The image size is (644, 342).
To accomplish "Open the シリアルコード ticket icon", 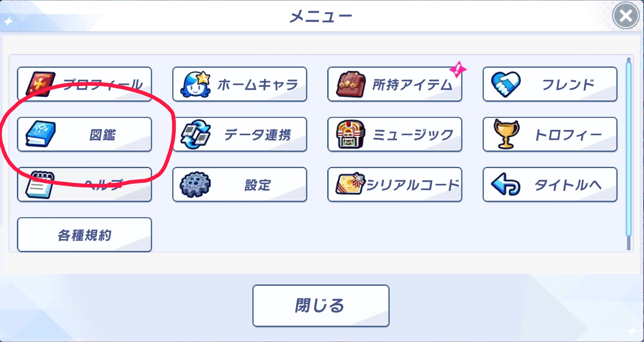I will [x=350, y=184].
